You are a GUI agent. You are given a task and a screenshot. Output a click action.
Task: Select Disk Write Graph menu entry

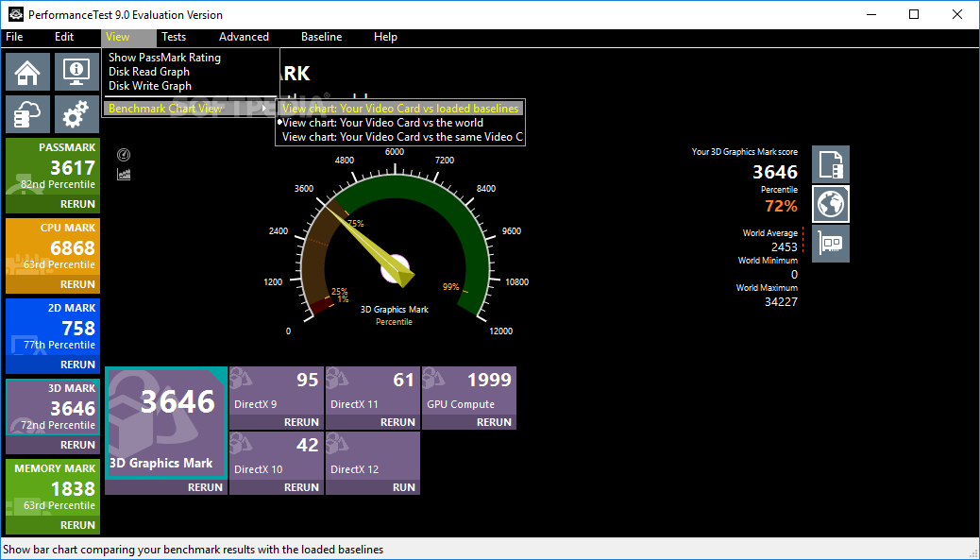[150, 86]
